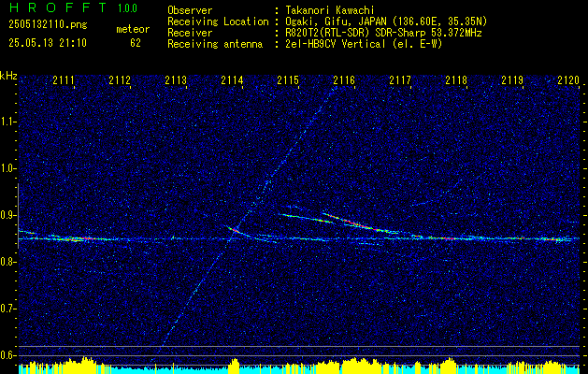Screen dimensions: 588x374
Task: Click the kHz axis unit label
Action: (x=8, y=76)
